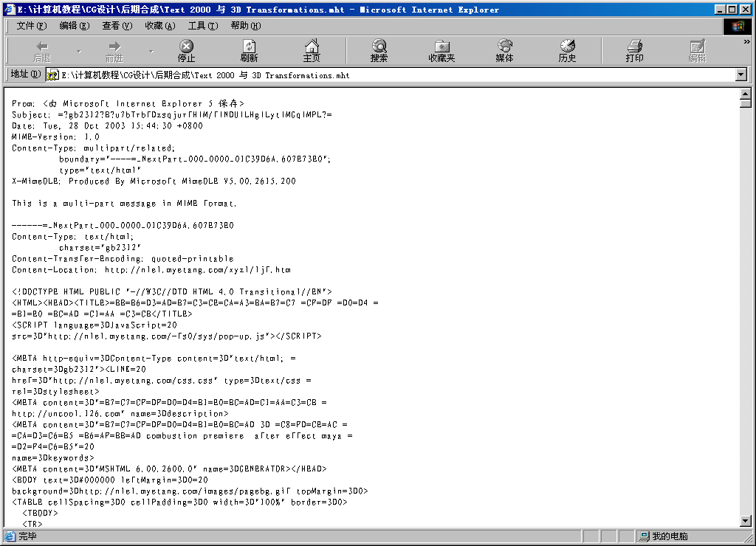Expand the Back button history dropdown arrow
This screenshot has height=546, width=756.
pos(79,51)
